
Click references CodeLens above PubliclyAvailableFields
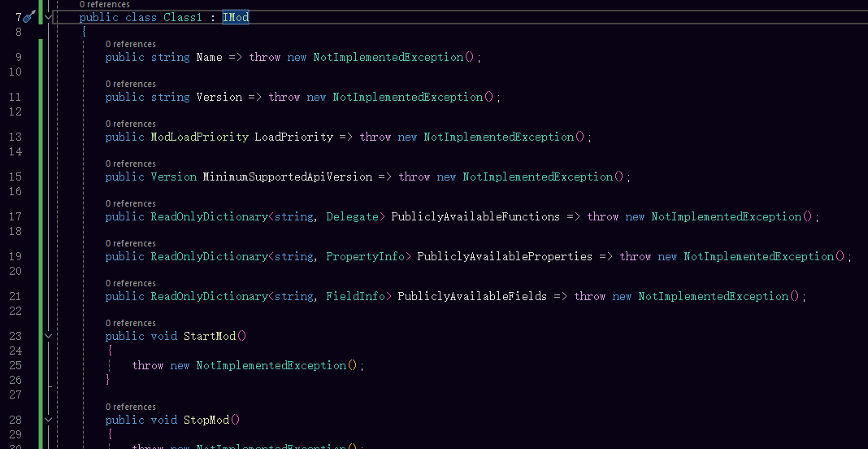pos(130,284)
